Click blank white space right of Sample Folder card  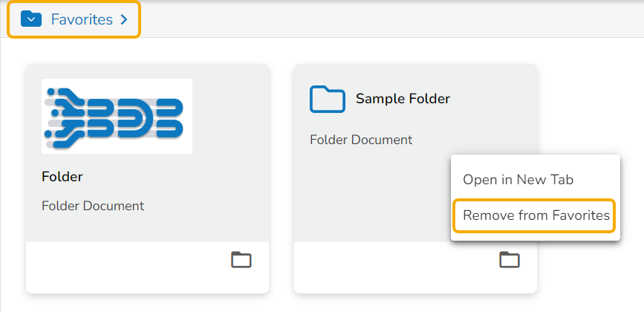pyautogui.click(x=591, y=111)
